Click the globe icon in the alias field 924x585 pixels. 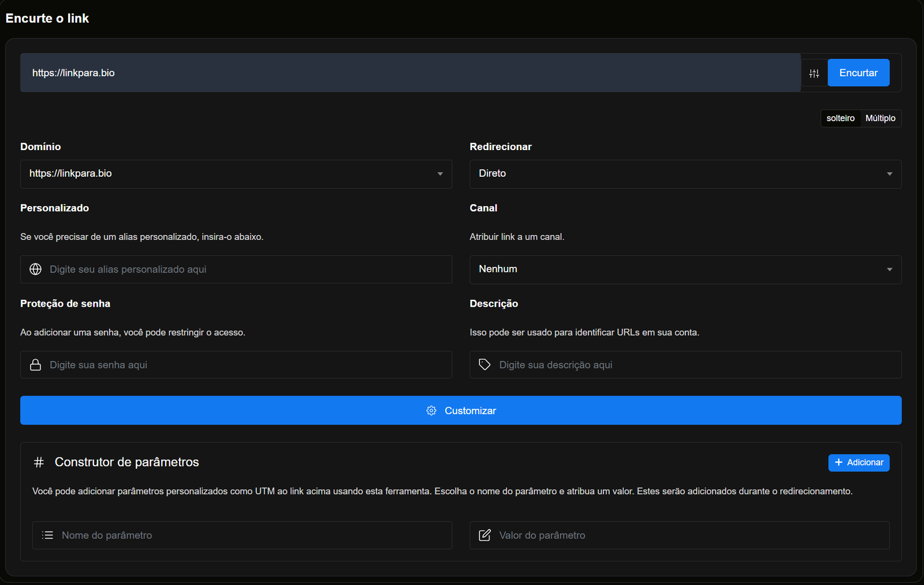point(35,269)
